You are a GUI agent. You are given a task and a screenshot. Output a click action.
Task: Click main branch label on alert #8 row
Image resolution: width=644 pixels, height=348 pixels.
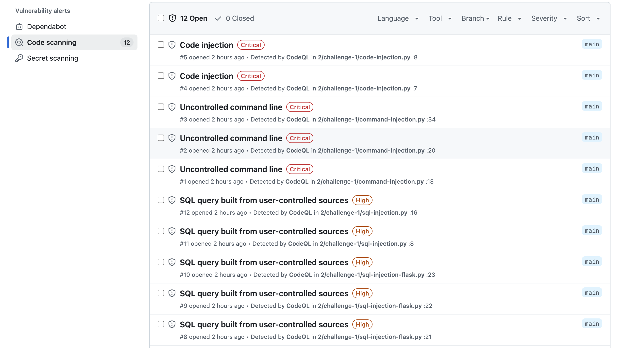tap(592, 324)
